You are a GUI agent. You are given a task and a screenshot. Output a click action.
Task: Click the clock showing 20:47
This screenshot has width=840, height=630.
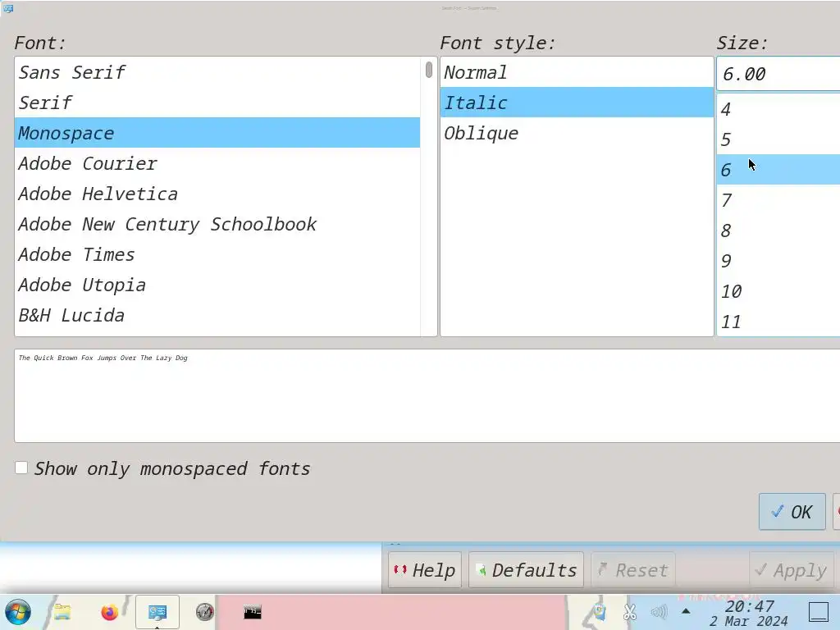(749, 614)
